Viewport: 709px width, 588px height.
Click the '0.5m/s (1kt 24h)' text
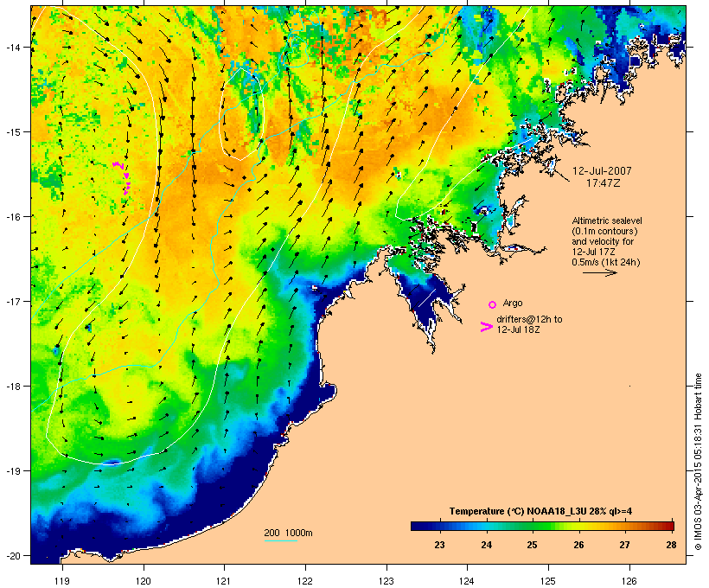(x=606, y=262)
